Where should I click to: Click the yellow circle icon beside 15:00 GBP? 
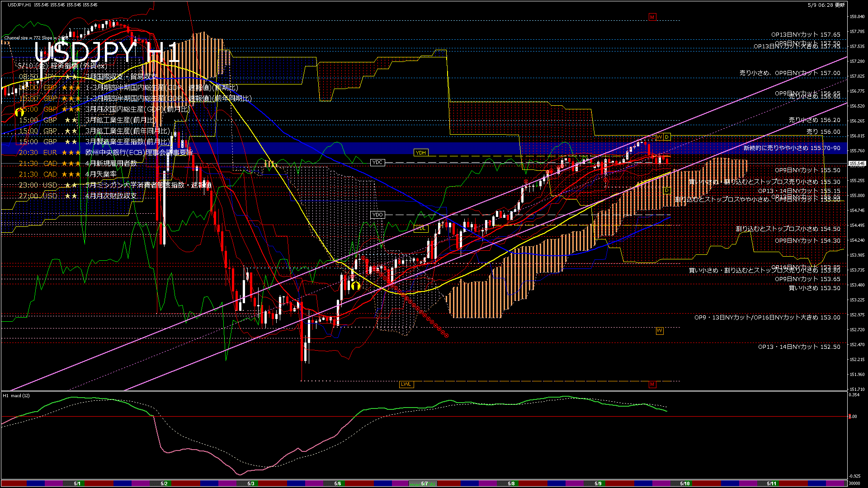coord(19,111)
